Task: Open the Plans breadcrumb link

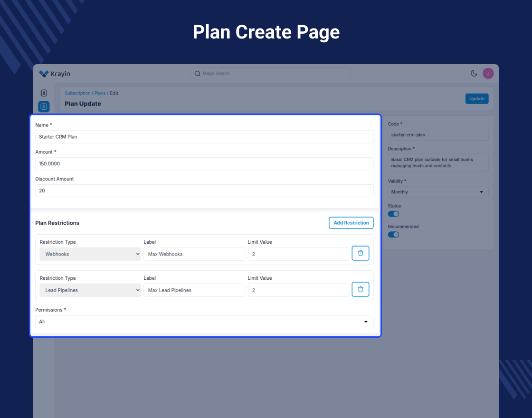Action: (100, 93)
